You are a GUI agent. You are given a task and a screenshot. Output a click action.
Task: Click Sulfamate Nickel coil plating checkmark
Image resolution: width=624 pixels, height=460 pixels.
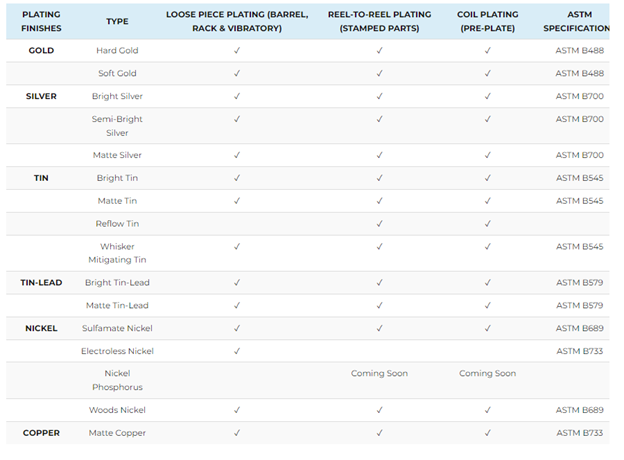click(488, 328)
